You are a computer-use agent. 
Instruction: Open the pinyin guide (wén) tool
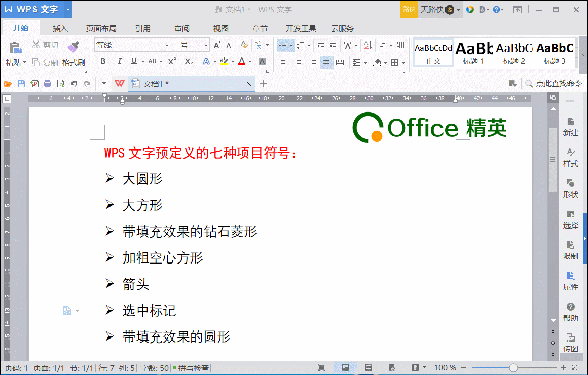259,45
